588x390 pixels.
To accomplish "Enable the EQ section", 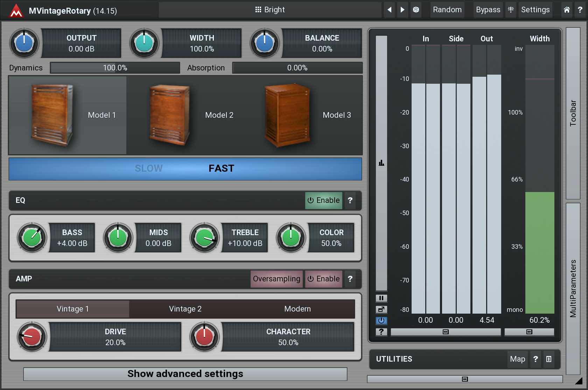I will tap(323, 200).
